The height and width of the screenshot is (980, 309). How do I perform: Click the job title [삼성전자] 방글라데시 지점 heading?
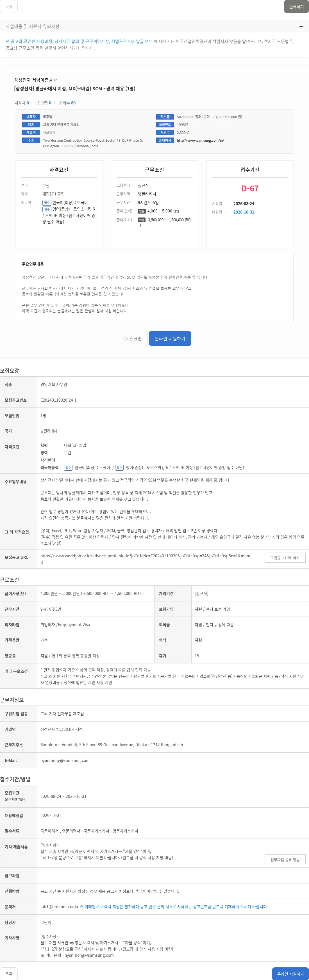coord(75,89)
